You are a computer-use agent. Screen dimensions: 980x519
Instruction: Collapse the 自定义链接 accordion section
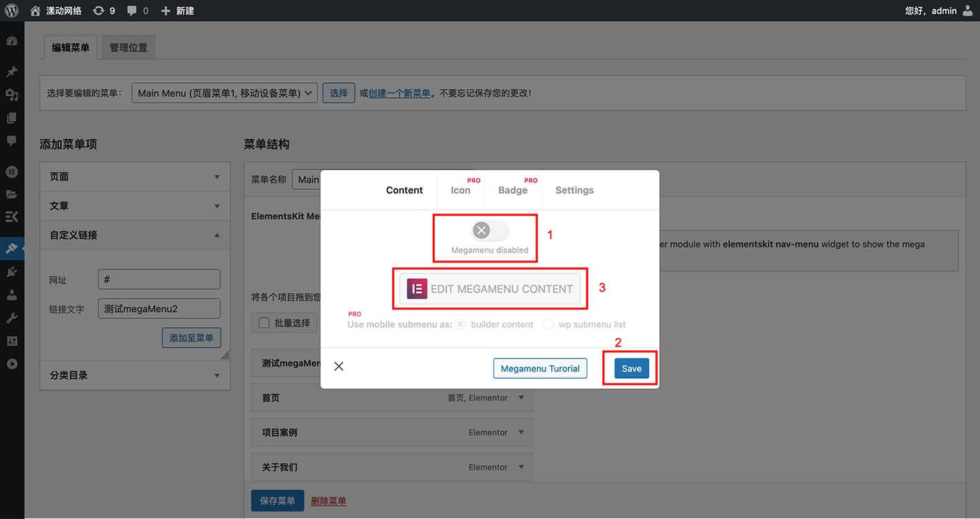pos(135,235)
